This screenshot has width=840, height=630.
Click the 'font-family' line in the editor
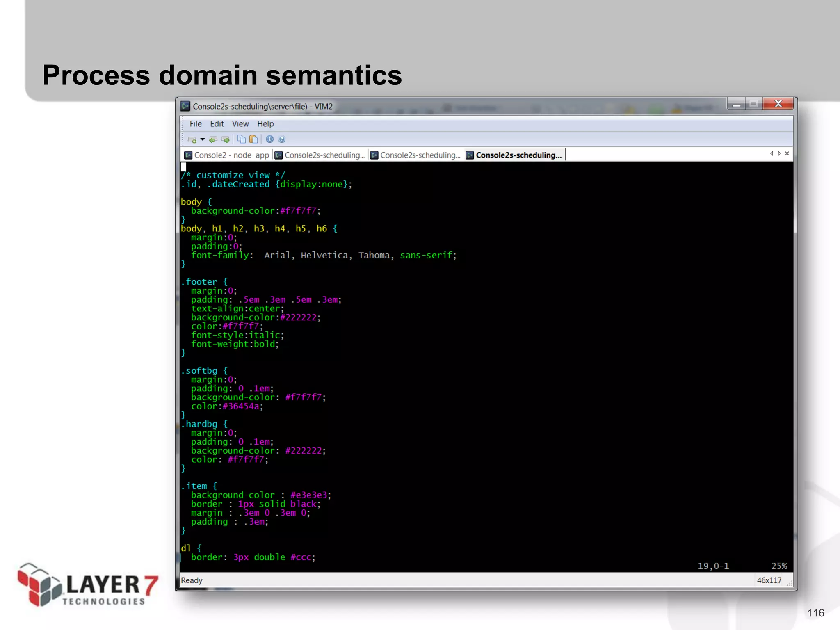pyautogui.click(x=324, y=255)
